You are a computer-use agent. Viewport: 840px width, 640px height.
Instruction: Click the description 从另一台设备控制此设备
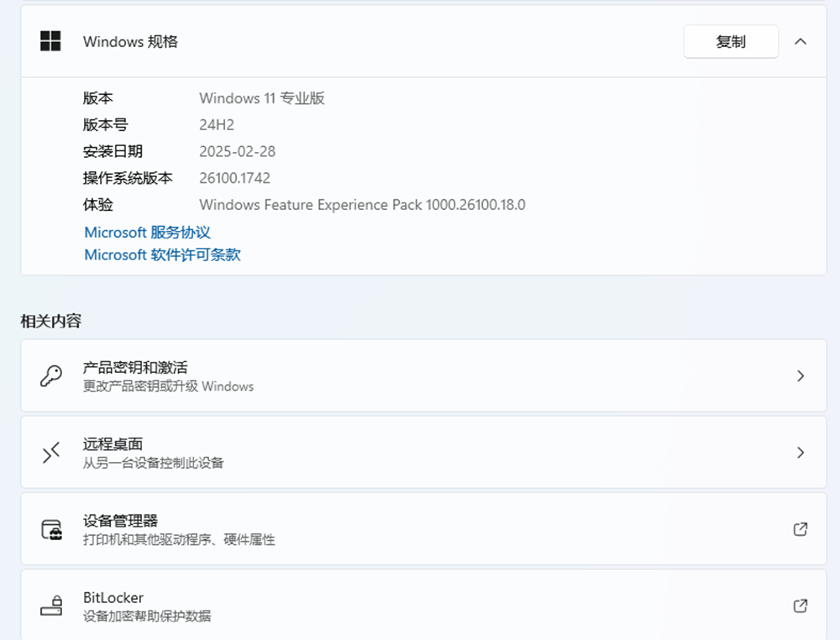click(153, 463)
